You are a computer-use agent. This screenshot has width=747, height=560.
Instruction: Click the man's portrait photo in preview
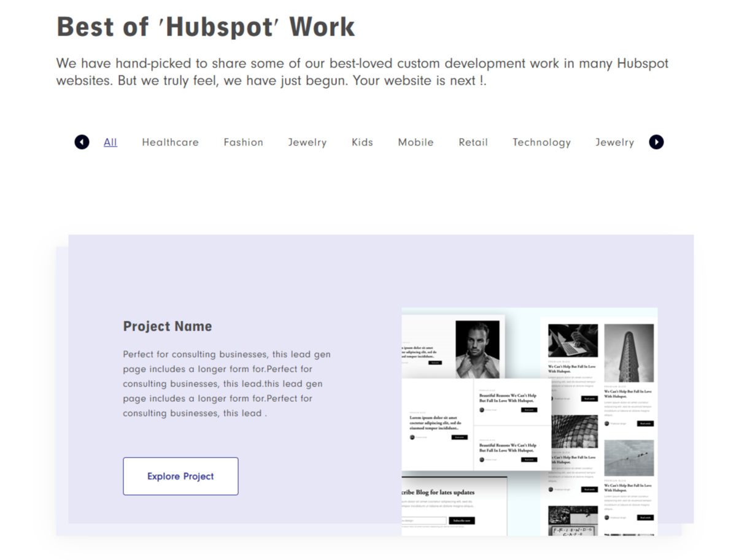(x=477, y=348)
